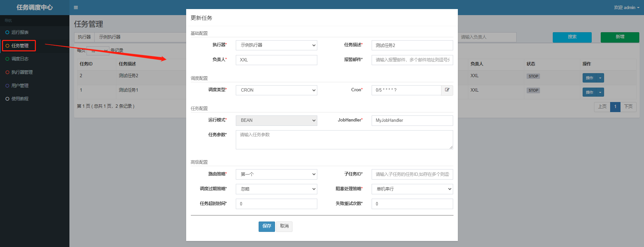Viewport: 644px width, 247px height.
Task: Click into the 任务参数 textarea
Action: pyautogui.click(x=344, y=140)
